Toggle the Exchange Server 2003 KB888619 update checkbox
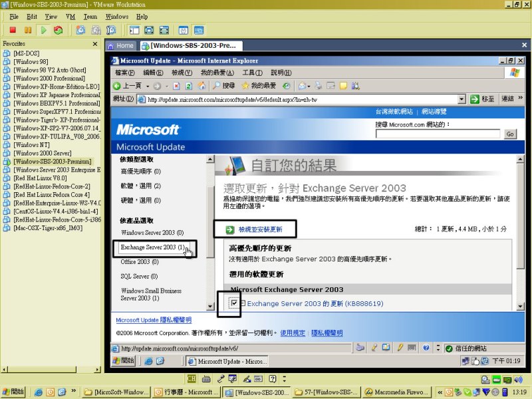The image size is (532, 399). (234, 303)
